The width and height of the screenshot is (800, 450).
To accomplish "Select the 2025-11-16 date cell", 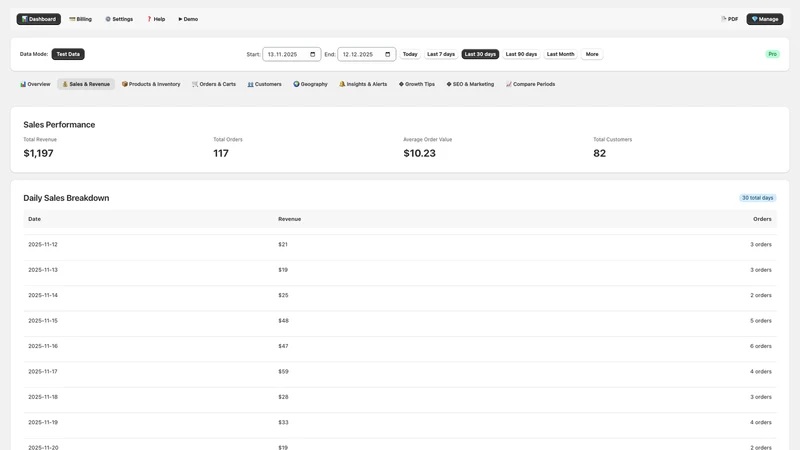I will (x=43, y=346).
